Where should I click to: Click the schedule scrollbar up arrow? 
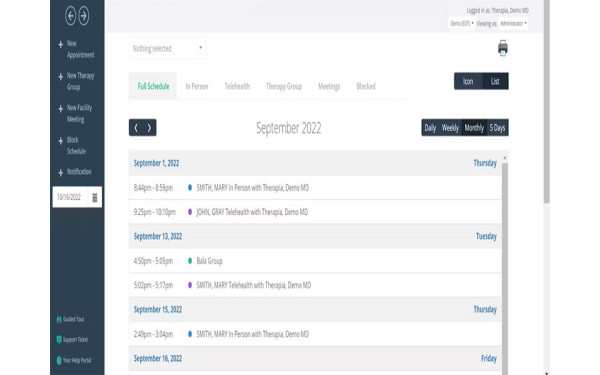click(x=505, y=158)
